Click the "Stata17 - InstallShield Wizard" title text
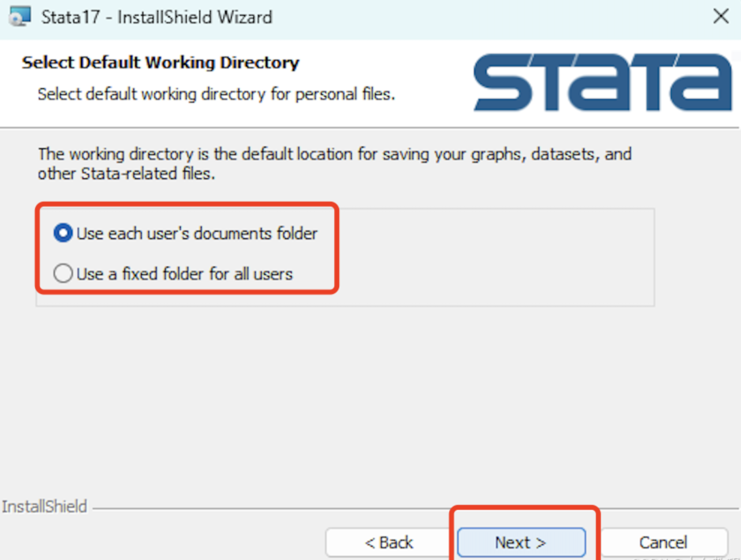The image size is (741, 560). coord(157,17)
